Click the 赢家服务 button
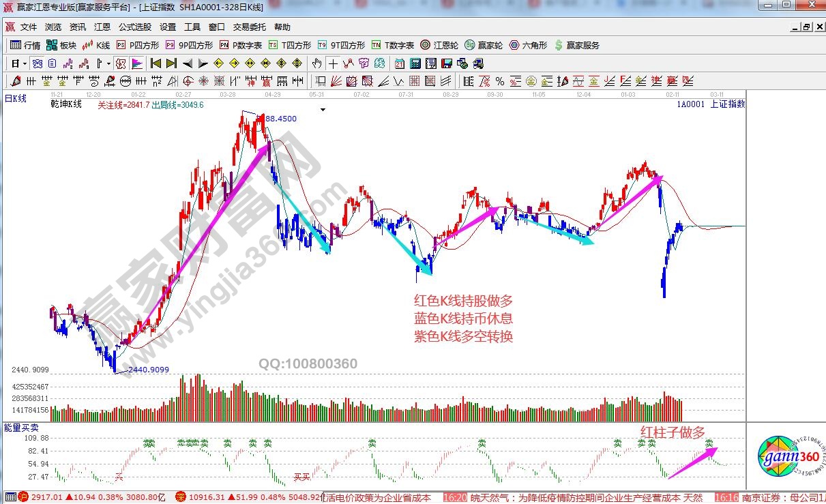 click(x=576, y=46)
